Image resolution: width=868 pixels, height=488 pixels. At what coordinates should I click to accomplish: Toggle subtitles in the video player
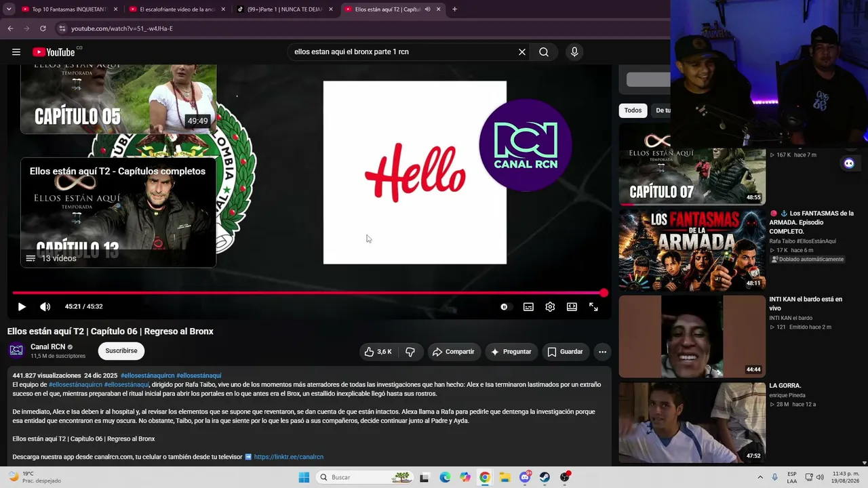528,307
